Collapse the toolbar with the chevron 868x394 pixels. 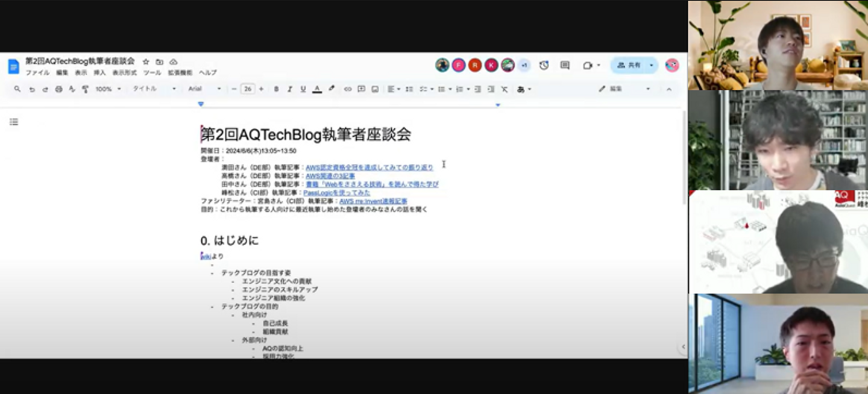[668, 89]
